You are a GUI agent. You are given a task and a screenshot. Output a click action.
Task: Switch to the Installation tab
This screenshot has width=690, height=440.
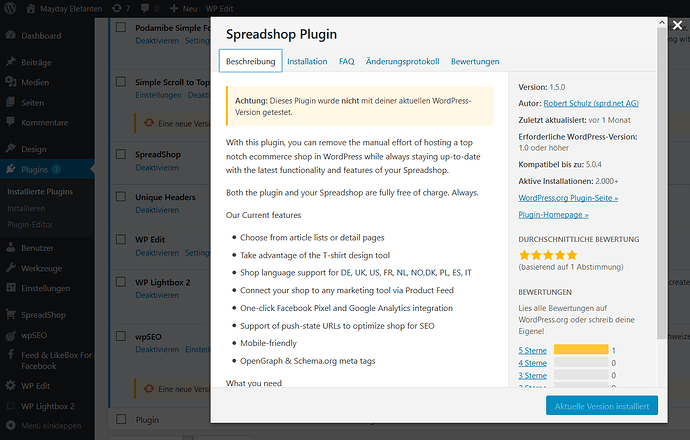(x=307, y=61)
